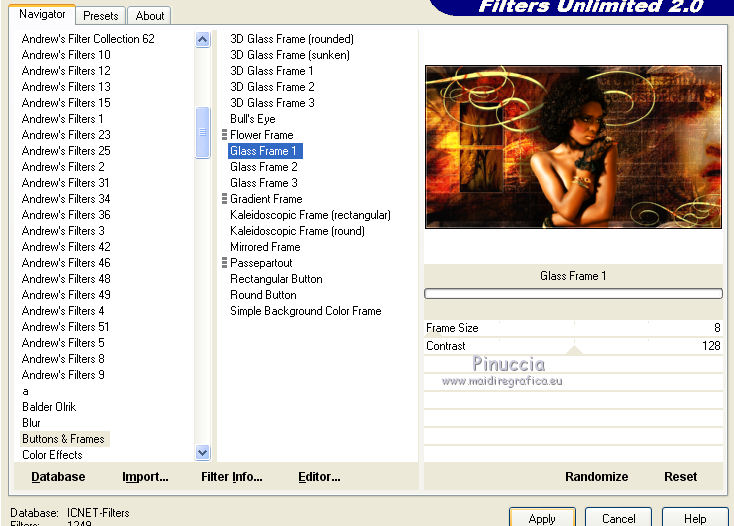Click the category list scroll down arrow

pos(202,453)
